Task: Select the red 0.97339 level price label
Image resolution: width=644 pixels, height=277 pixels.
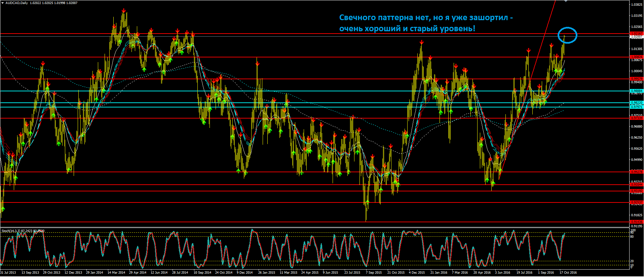Action: pyautogui.click(x=637, y=118)
